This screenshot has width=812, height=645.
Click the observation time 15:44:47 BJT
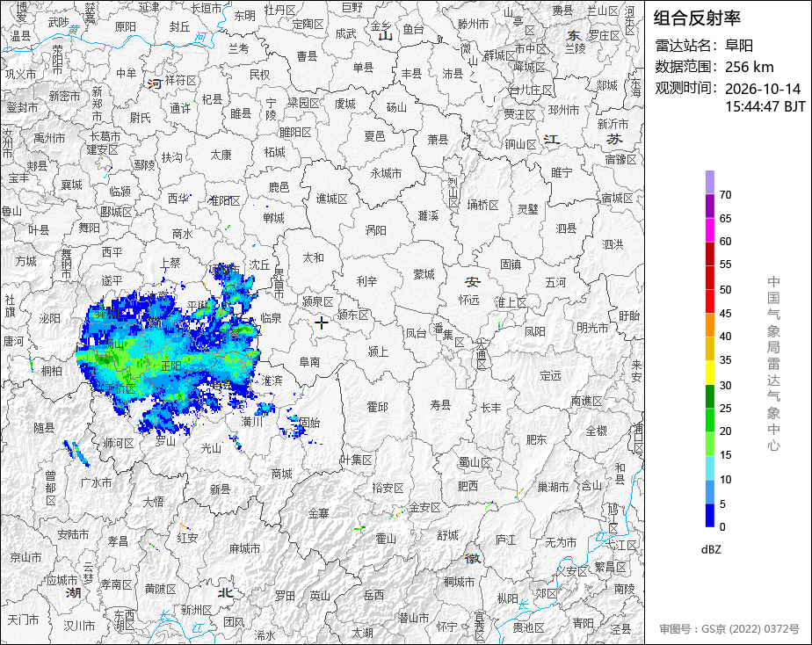click(765, 106)
